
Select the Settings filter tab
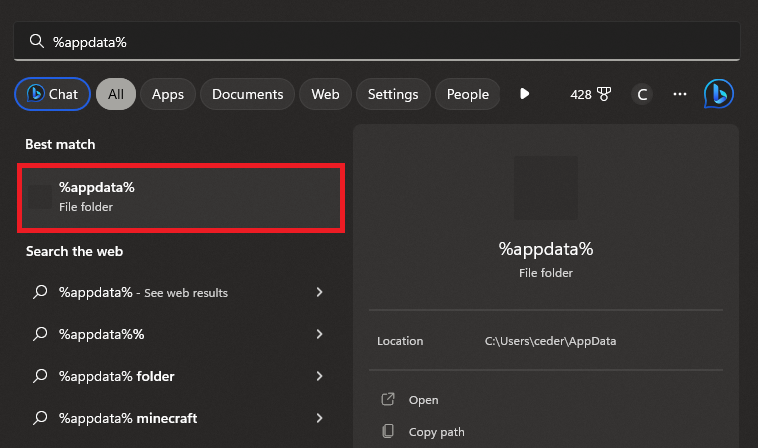coord(392,94)
